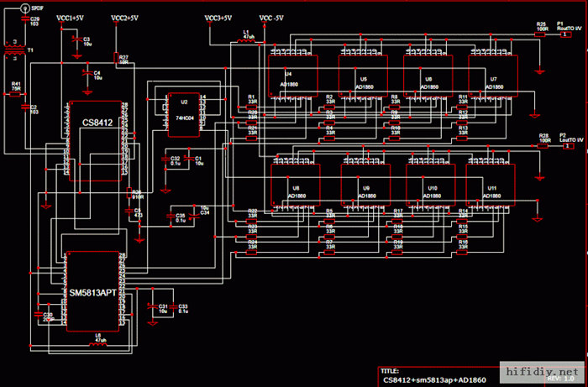
Task: Click the T1 transformer symbol
Action: coord(14,50)
